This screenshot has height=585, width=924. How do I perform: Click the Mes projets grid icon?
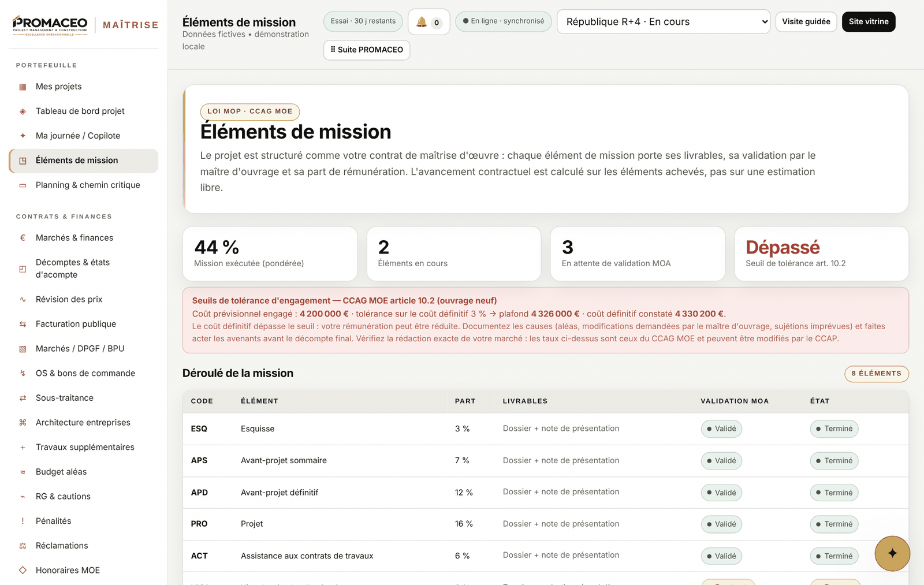coord(23,87)
